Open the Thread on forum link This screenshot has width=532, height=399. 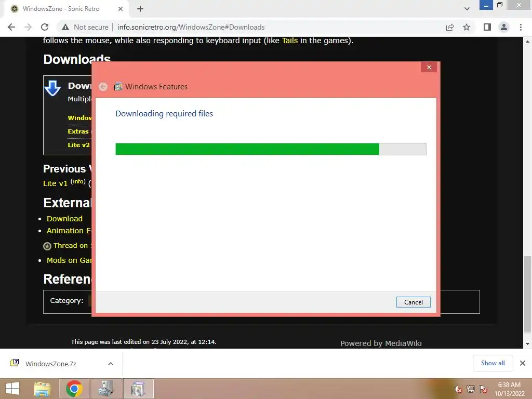tap(71, 245)
